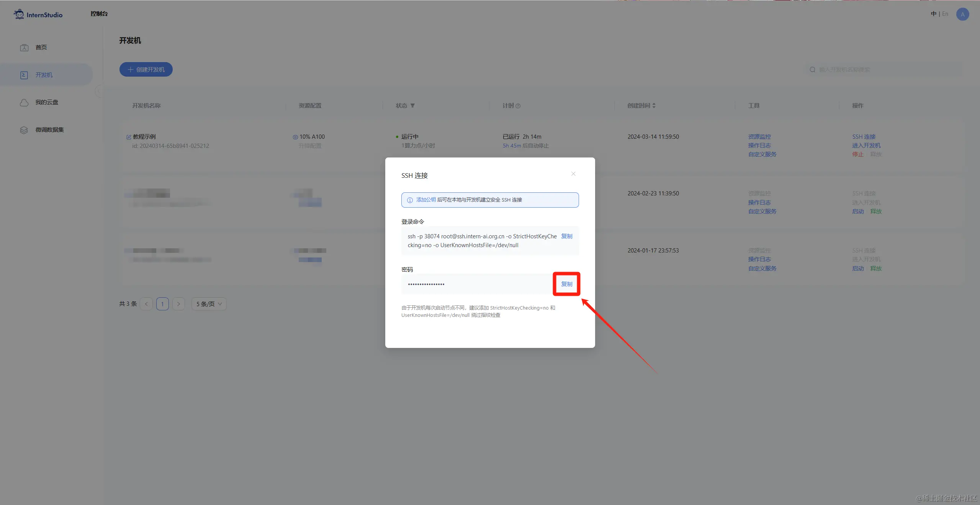The image size is (980, 505).
Task: Click the edit icon beside 教程示例
Action: [129, 137]
